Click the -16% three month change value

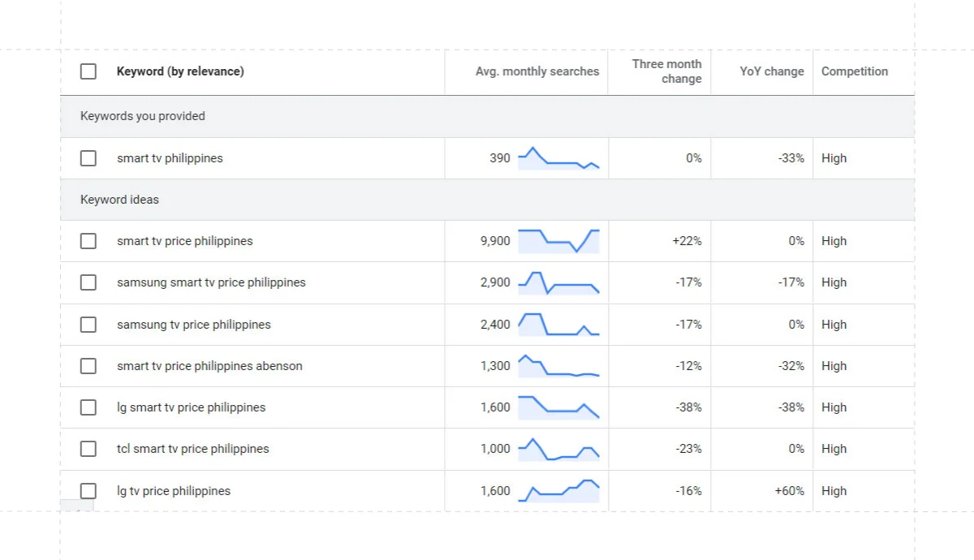click(688, 491)
